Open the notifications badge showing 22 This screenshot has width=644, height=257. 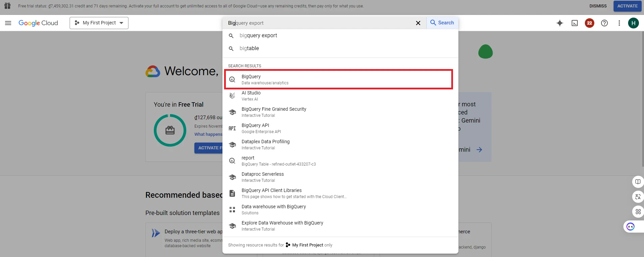590,23
